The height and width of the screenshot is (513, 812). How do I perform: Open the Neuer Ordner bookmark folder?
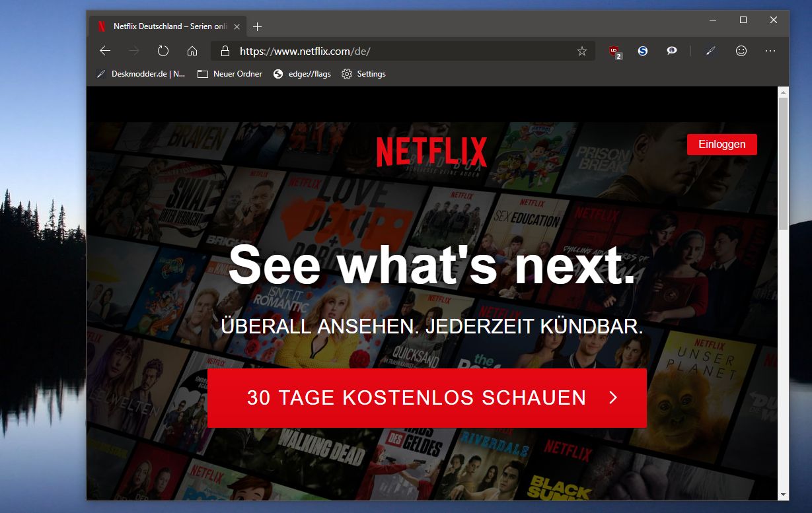[230, 74]
